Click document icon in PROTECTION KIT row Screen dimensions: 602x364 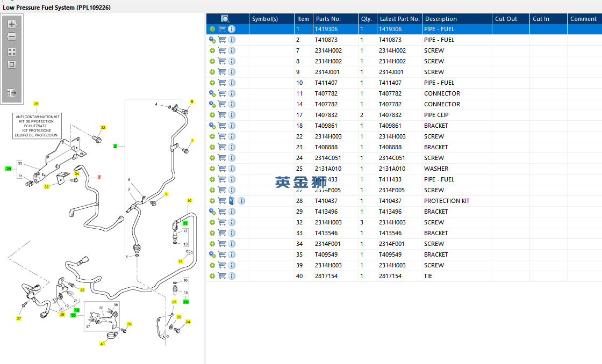point(232,201)
